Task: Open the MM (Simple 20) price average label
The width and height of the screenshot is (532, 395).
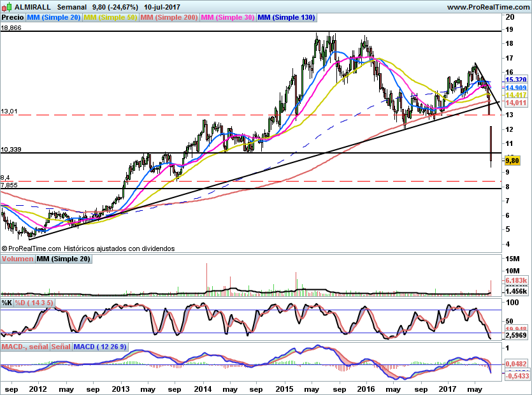Action: [54, 18]
